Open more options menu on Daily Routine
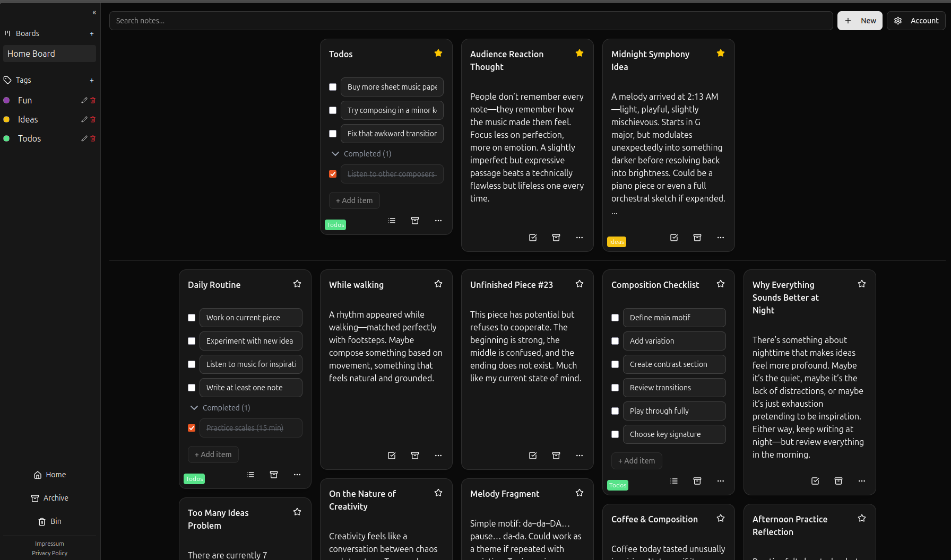The image size is (951, 560). click(x=297, y=475)
